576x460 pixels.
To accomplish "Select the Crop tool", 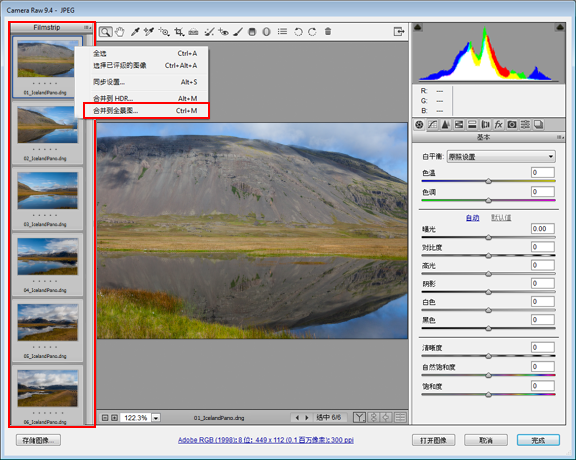I will pyautogui.click(x=179, y=32).
